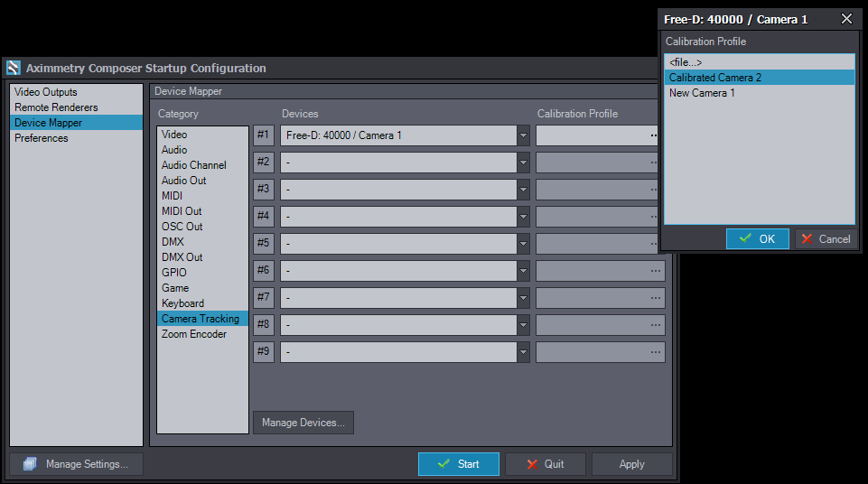Switch to the Video Outputs section
Viewport: 868px width, 484px height.
click(x=45, y=92)
